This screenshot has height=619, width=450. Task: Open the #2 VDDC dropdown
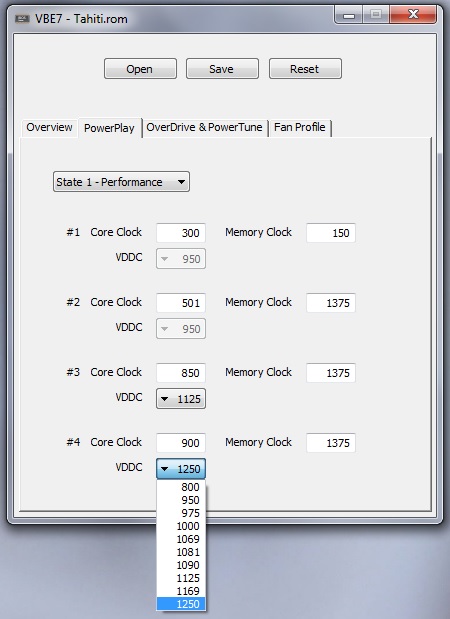click(x=181, y=328)
